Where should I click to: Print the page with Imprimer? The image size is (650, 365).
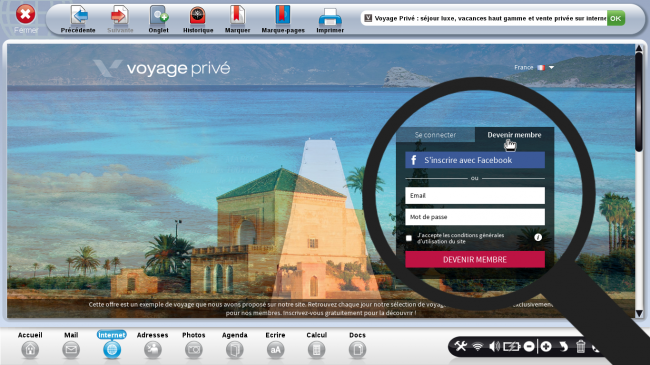tap(330, 19)
